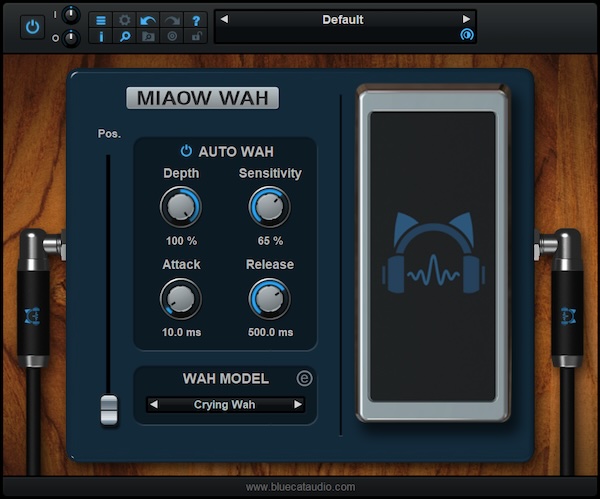
Task: Click the wah pedal with cat logo
Action: (433, 254)
